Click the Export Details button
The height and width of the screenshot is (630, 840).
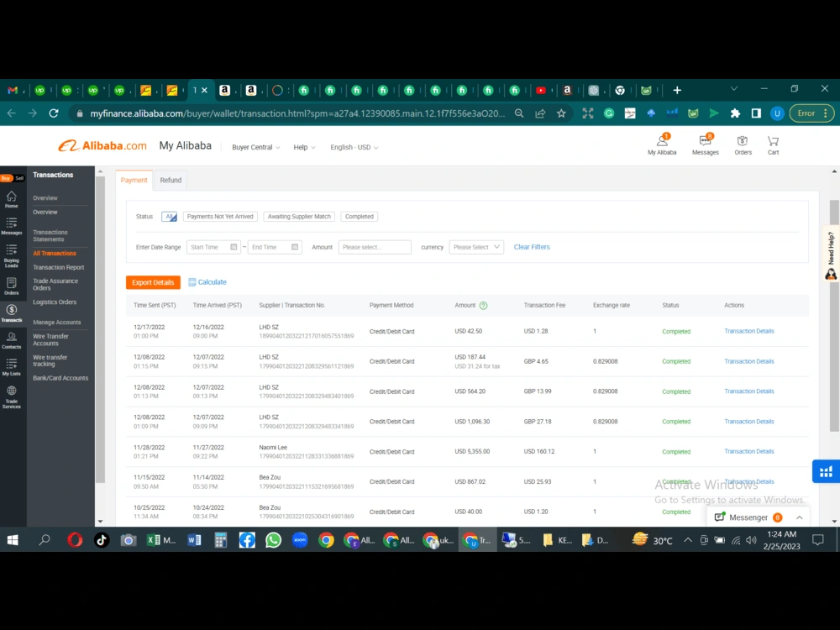(153, 282)
